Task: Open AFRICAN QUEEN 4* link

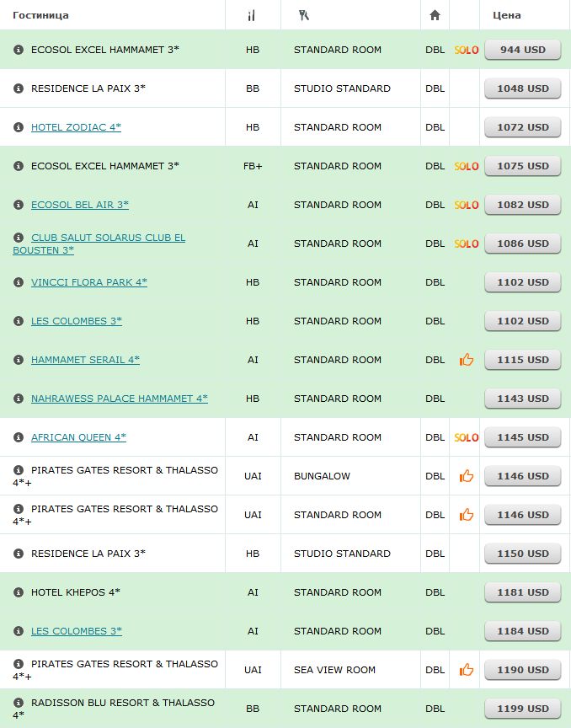Action: pos(78,437)
